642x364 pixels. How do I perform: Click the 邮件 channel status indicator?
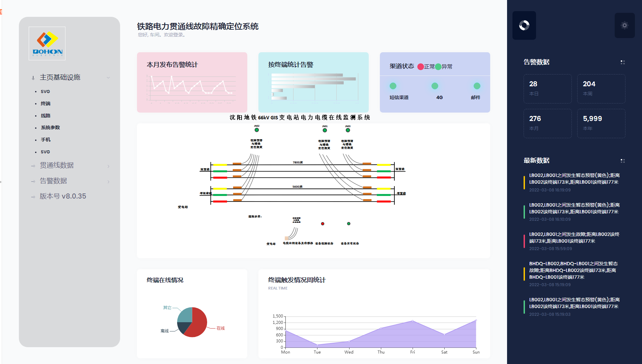coord(476,86)
